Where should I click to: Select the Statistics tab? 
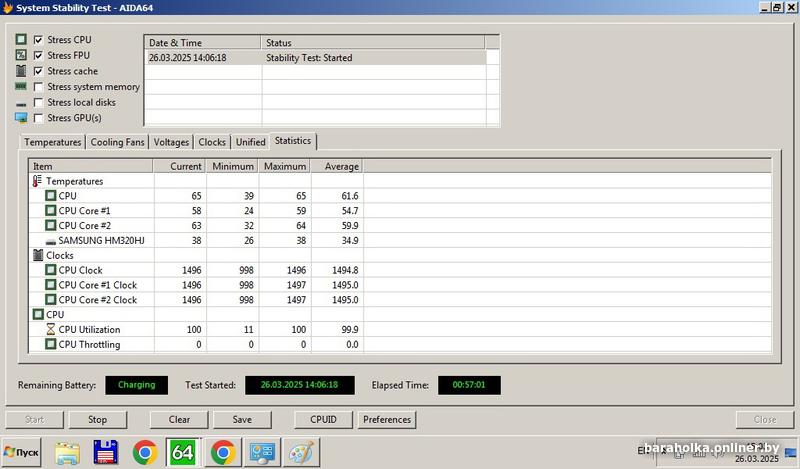tap(293, 141)
